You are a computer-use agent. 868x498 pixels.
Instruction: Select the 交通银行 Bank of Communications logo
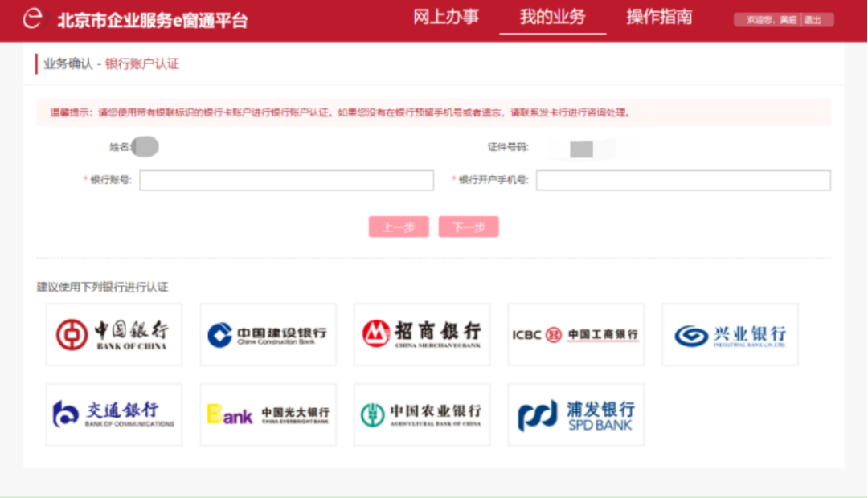114,414
